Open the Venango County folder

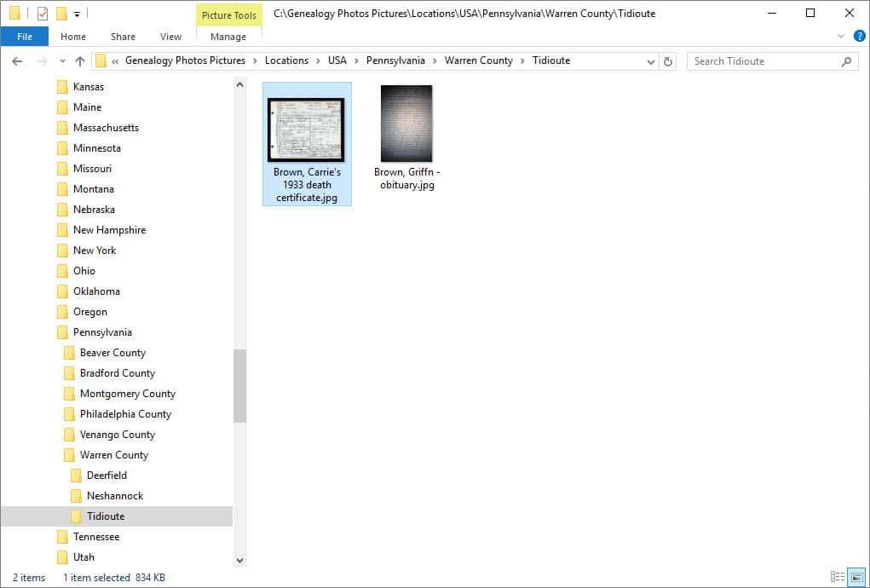[117, 435]
